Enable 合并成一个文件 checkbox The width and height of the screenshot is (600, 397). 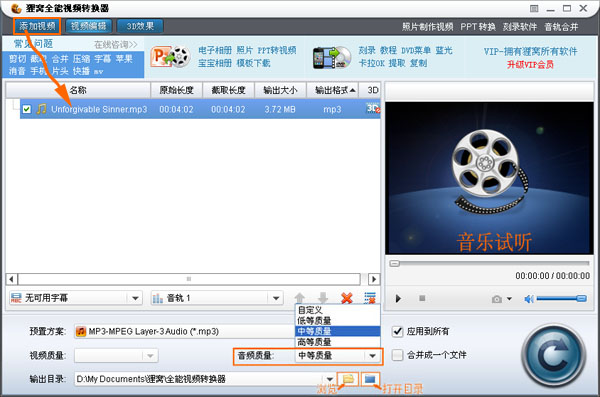(398, 355)
